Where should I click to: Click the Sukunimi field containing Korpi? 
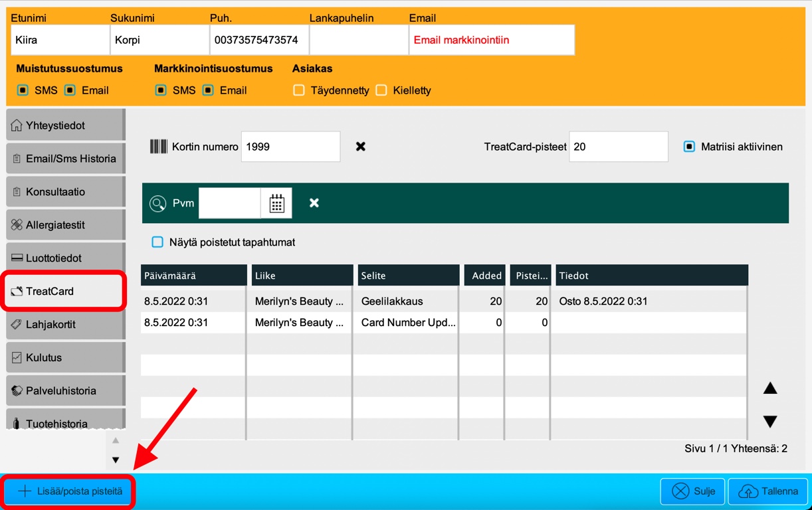[159, 40]
